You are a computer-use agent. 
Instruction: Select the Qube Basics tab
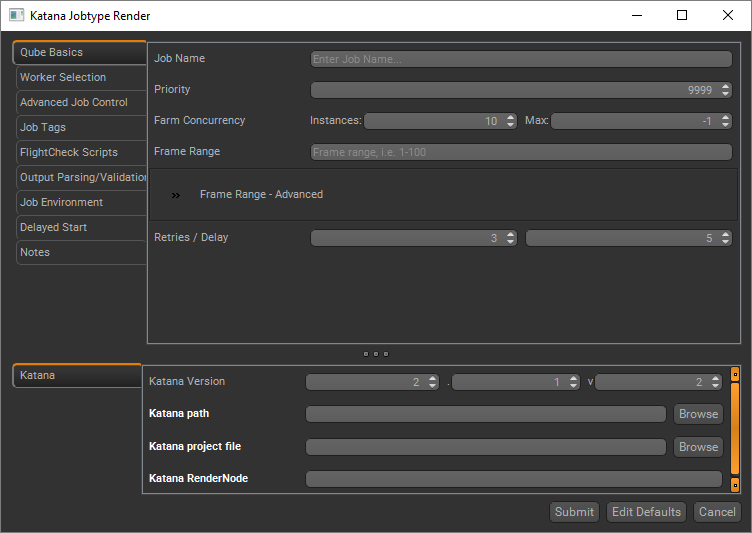point(80,52)
